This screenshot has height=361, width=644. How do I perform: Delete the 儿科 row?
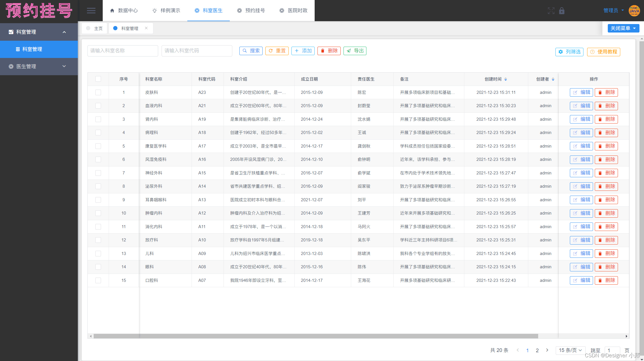[x=606, y=254]
